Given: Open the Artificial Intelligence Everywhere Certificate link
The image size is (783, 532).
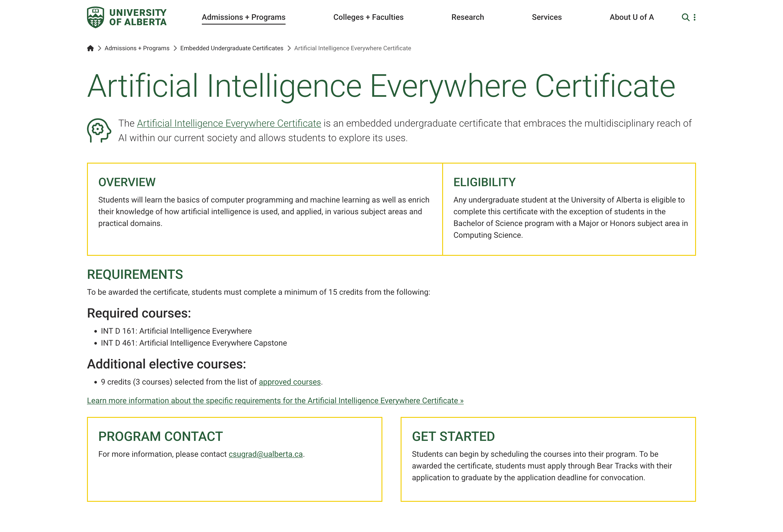Looking at the screenshot, I should click(228, 123).
